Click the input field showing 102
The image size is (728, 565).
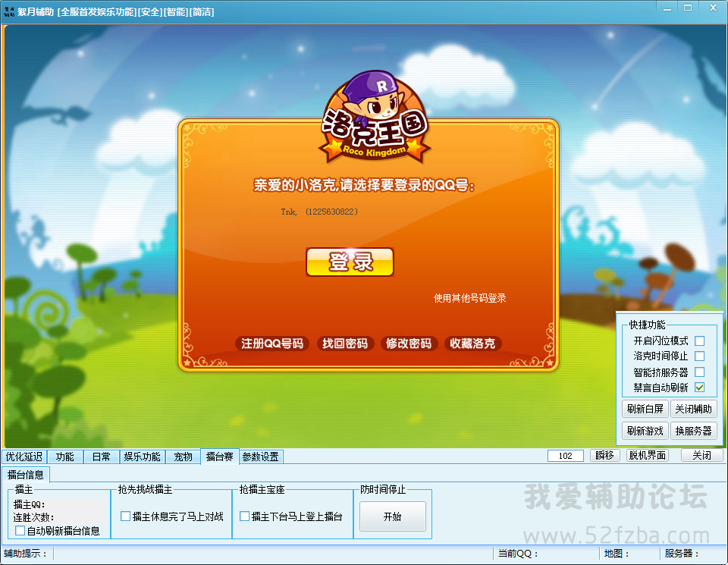(566, 456)
